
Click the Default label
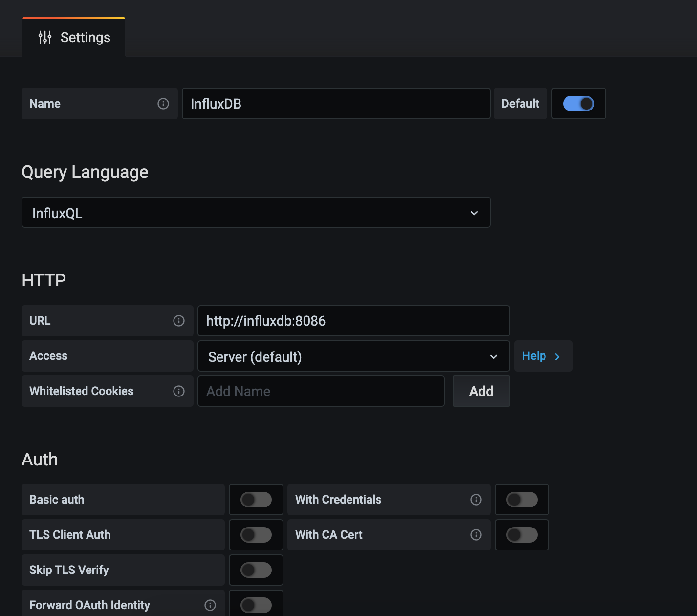click(521, 104)
